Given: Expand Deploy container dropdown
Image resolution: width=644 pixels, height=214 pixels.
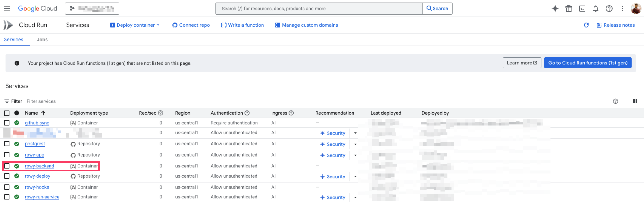Looking at the screenshot, I should [158, 25].
